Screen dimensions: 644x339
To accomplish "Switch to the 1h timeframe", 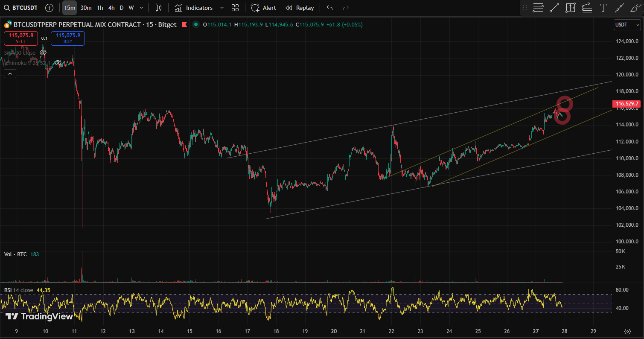I will pyautogui.click(x=100, y=8).
